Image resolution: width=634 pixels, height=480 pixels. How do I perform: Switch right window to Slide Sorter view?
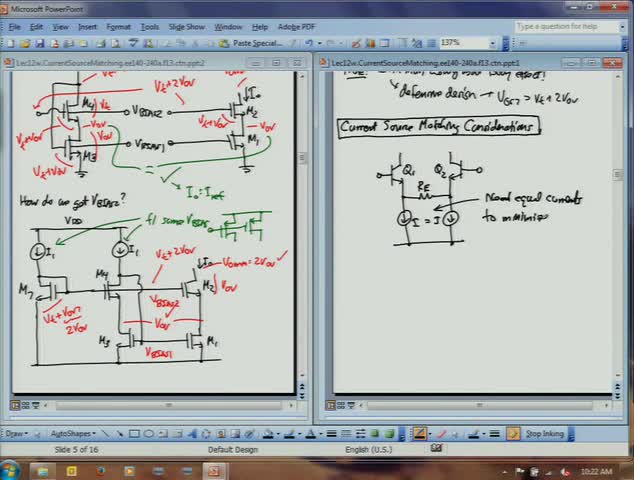point(341,405)
